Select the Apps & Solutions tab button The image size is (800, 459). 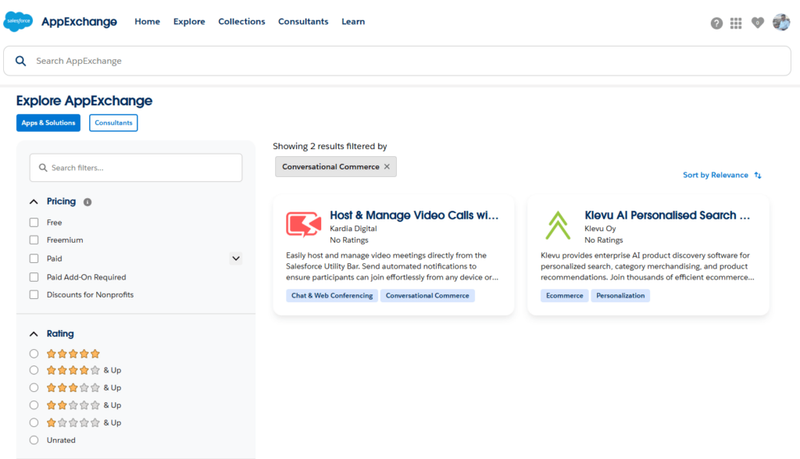[x=48, y=123]
